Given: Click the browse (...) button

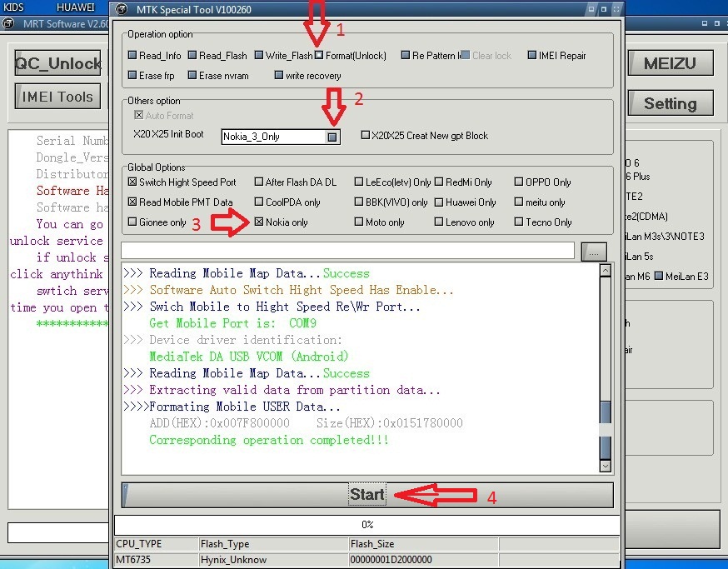Looking at the screenshot, I should click(x=594, y=252).
